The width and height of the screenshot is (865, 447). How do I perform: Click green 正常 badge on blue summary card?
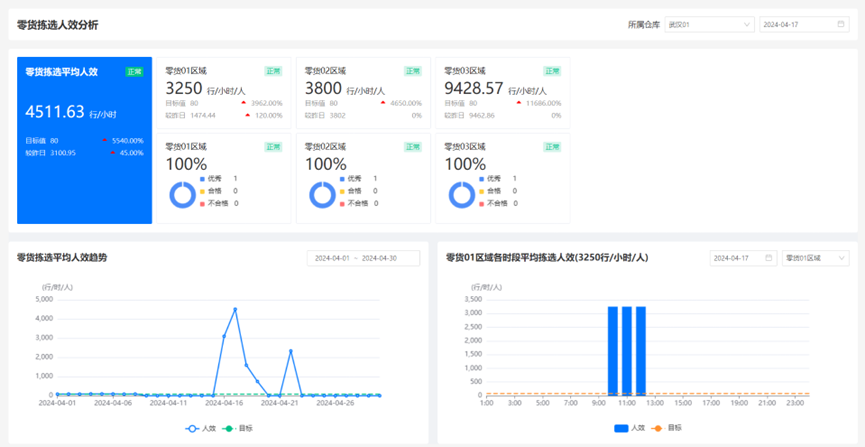click(x=134, y=72)
